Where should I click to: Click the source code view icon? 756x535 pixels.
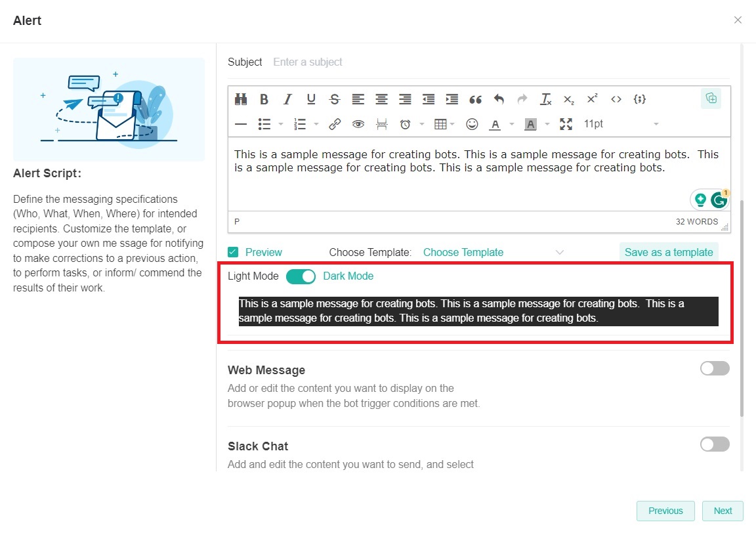[x=616, y=99]
